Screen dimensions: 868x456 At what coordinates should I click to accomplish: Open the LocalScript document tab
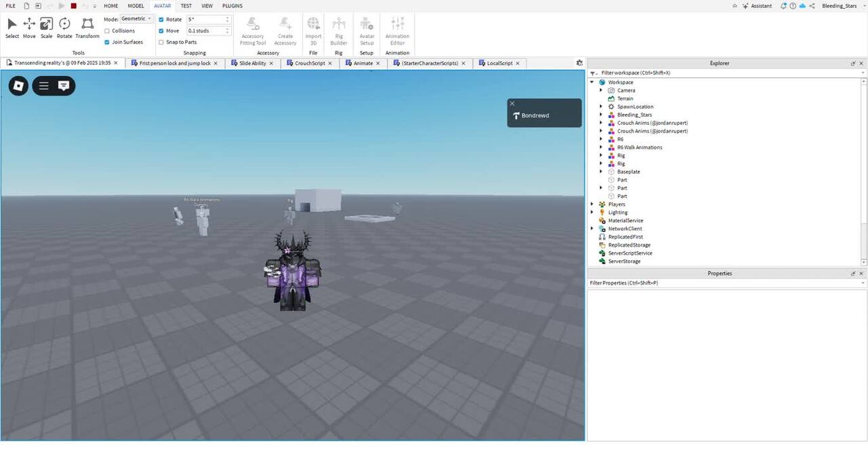tap(499, 63)
